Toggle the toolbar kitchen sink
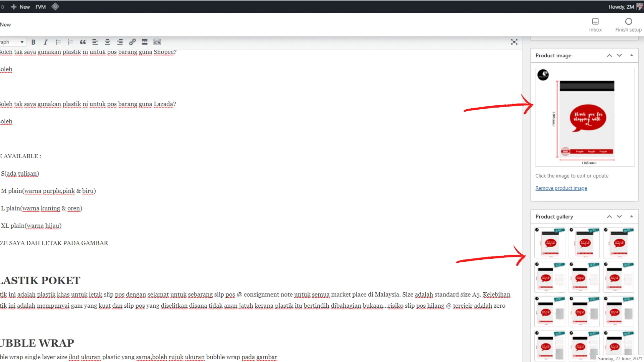Image resolution: width=644 pixels, height=362 pixels. click(157, 42)
